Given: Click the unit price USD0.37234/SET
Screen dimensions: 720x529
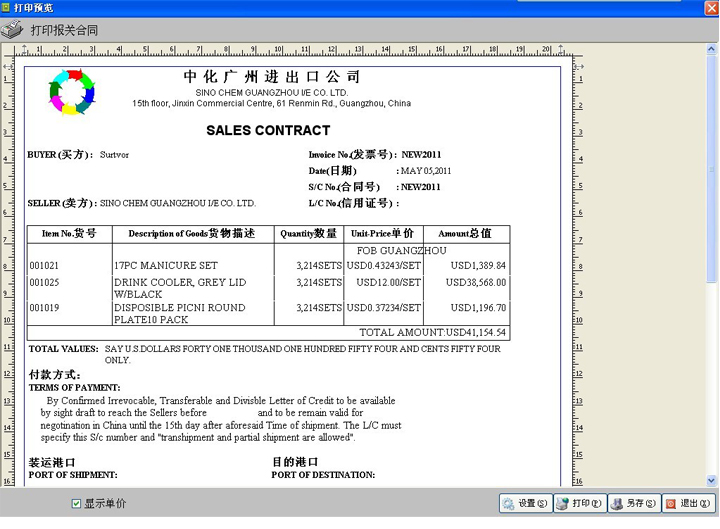Looking at the screenshot, I should [x=383, y=308].
